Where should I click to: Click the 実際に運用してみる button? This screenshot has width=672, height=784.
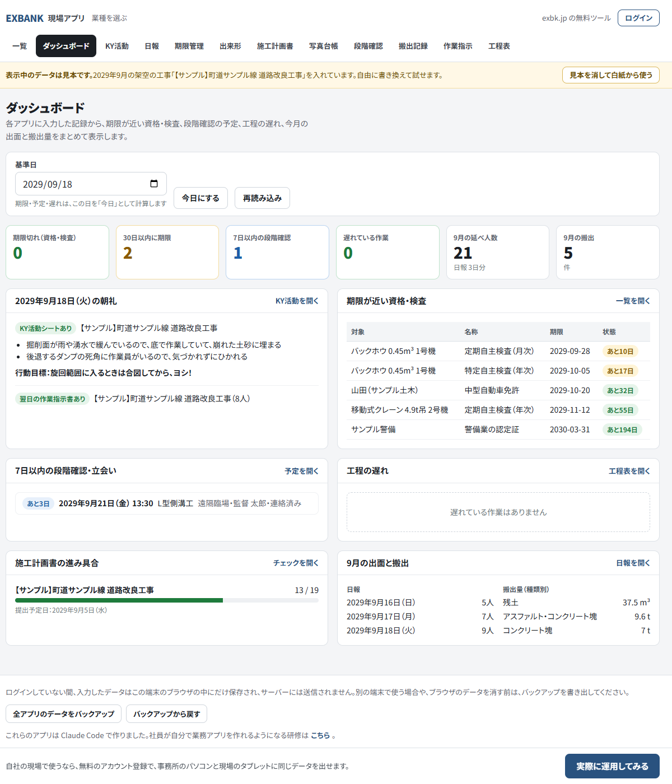pyautogui.click(x=612, y=766)
